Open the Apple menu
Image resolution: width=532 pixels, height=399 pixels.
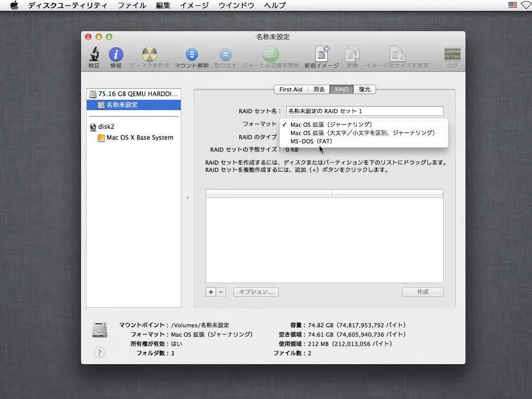coord(14,5)
